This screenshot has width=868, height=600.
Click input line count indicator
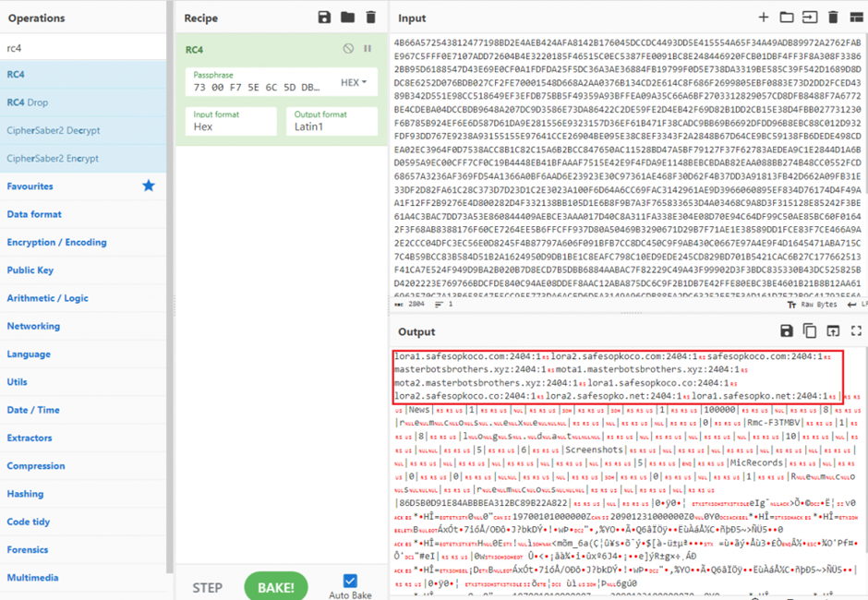pos(444,305)
